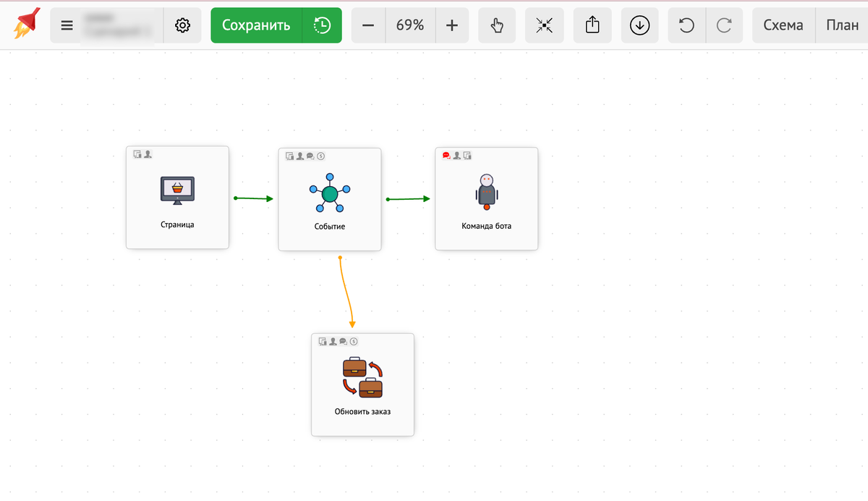Click the rocket logo icon
This screenshot has height=501, width=868.
(x=27, y=25)
